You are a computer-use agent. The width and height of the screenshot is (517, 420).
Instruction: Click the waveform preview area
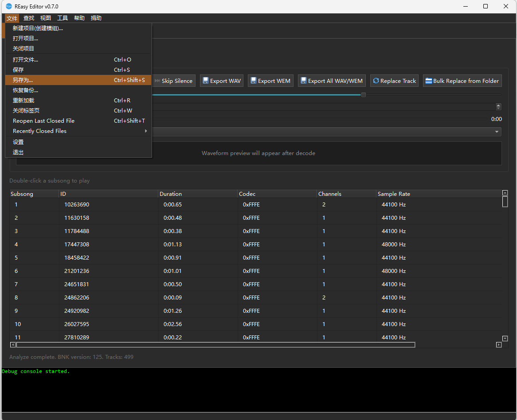coord(258,153)
